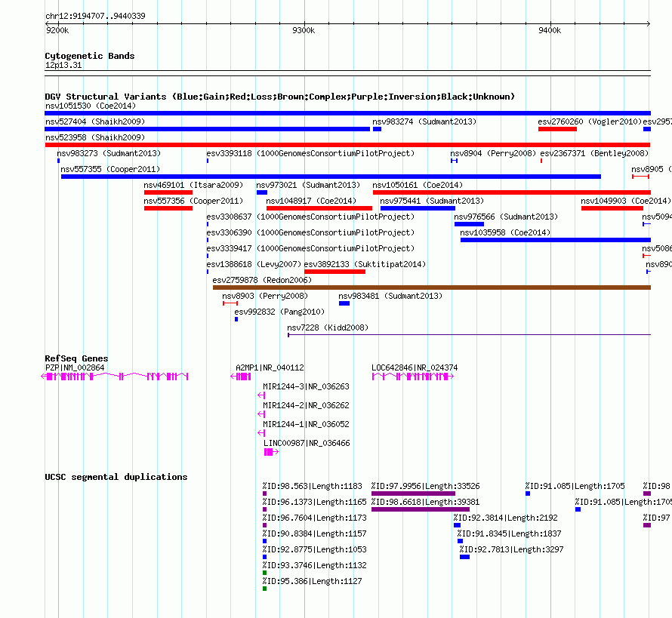Click MIR1244-1 arrow glyph
This screenshot has width=672, height=618.
[x=261, y=433]
